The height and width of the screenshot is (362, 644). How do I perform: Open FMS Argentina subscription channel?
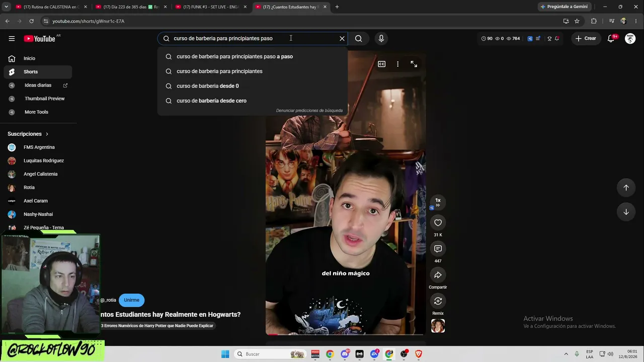coord(38,147)
